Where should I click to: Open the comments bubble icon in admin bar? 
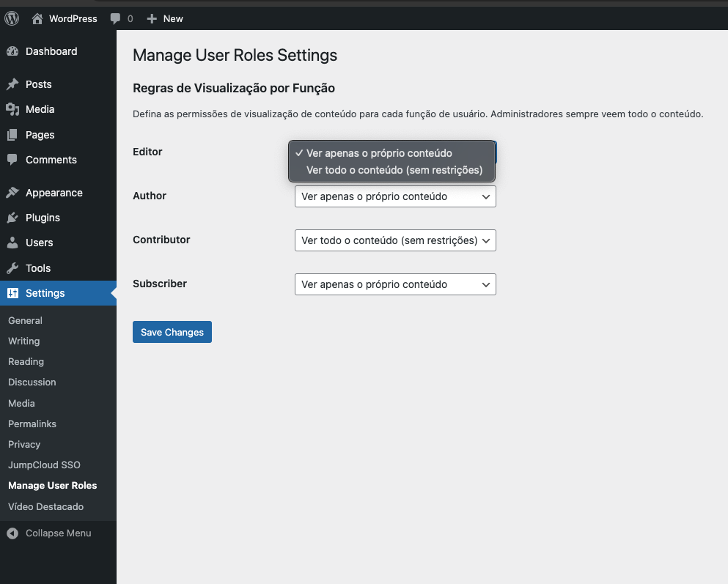pyautogui.click(x=115, y=18)
